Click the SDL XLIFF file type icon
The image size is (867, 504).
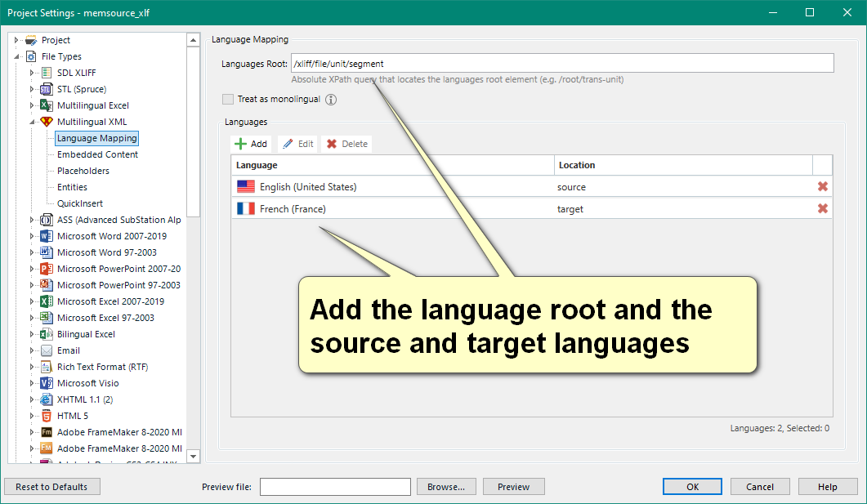47,73
